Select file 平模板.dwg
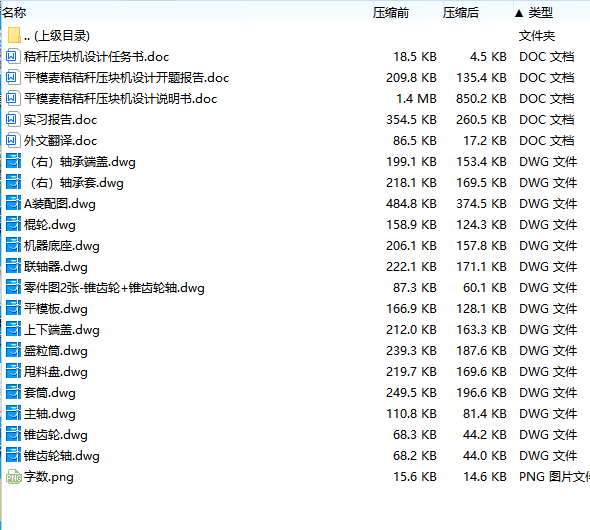The image size is (590, 530). coord(56,309)
